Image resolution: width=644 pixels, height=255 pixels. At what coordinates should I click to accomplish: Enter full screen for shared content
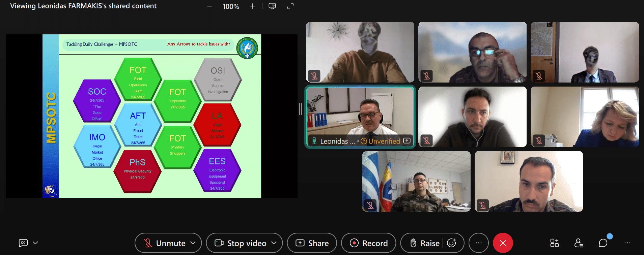tap(290, 6)
